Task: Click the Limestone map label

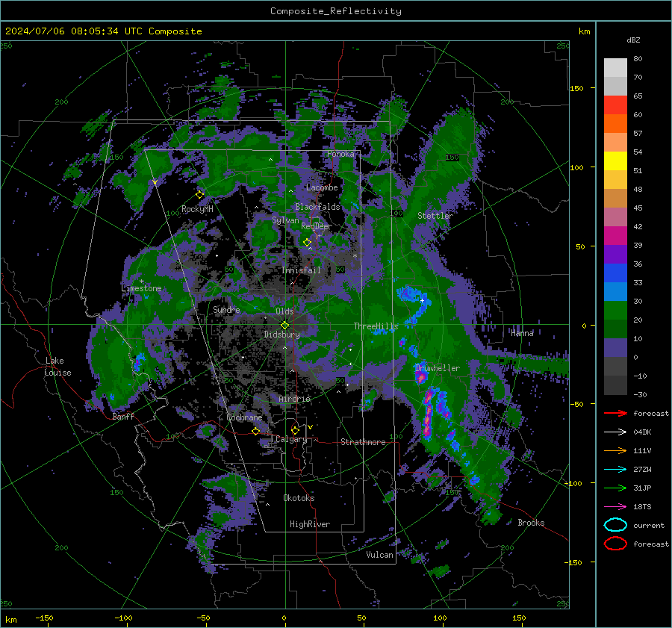Action: (x=141, y=288)
